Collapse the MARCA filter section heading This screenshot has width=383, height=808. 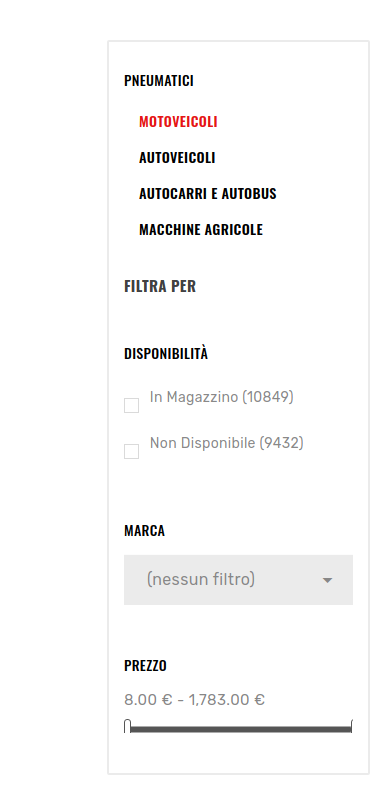tap(144, 531)
